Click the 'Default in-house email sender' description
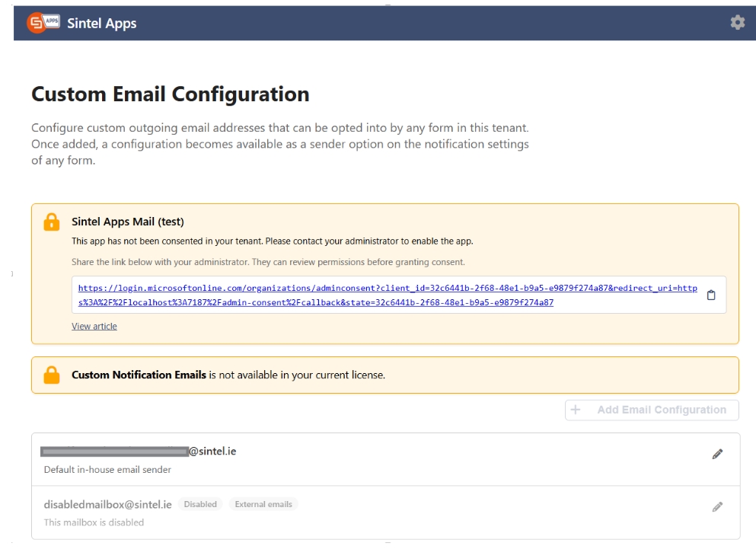This screenshot has height=549, width=756. (107, 469)
